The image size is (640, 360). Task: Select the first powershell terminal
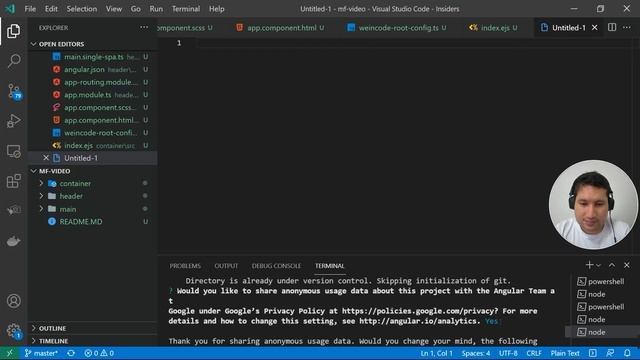[x=601, y=281]
